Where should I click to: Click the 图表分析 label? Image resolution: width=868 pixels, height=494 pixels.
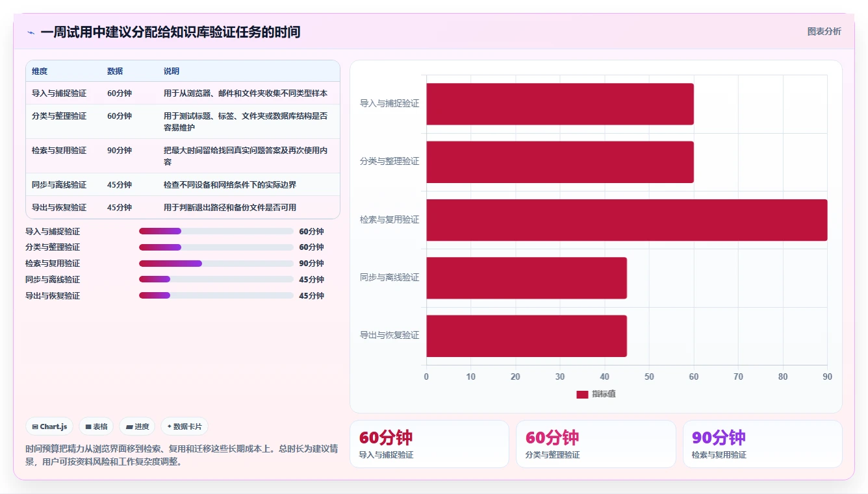(824, 32)
